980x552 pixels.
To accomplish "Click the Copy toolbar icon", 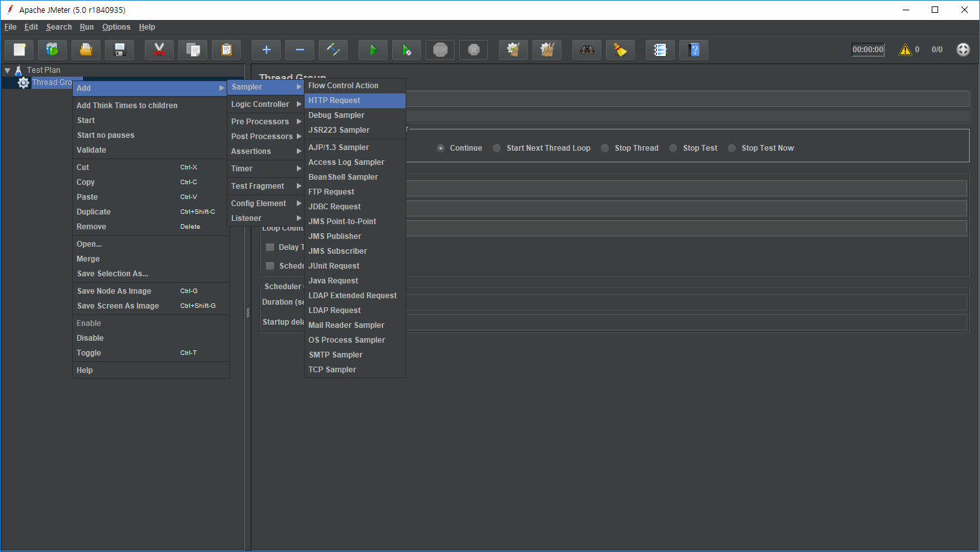I will [x=193, y=50].
